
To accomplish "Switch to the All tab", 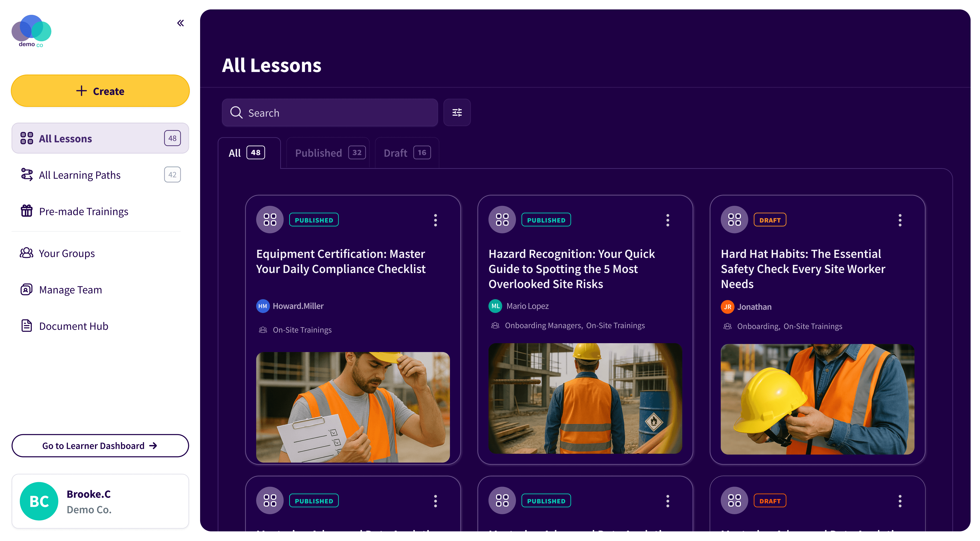I will click(249, 153).
